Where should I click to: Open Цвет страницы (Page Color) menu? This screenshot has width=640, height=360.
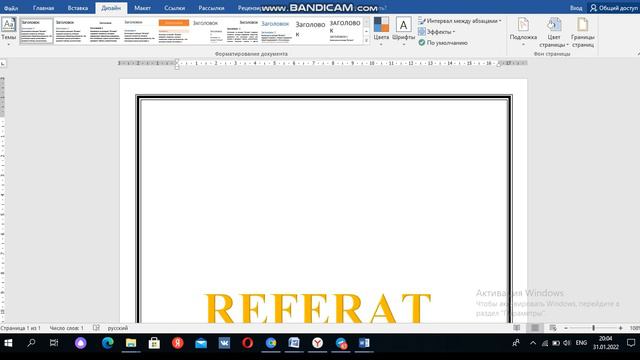554,32
